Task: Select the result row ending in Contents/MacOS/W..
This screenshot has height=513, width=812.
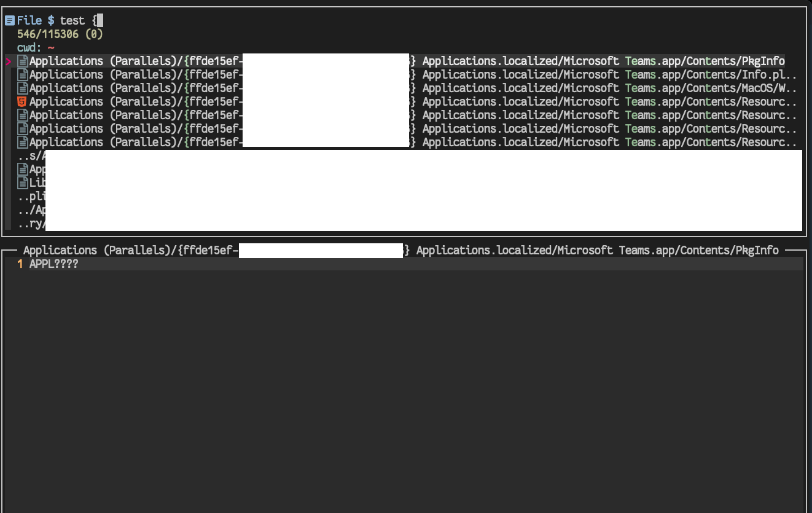Action: tap(407, 88)
